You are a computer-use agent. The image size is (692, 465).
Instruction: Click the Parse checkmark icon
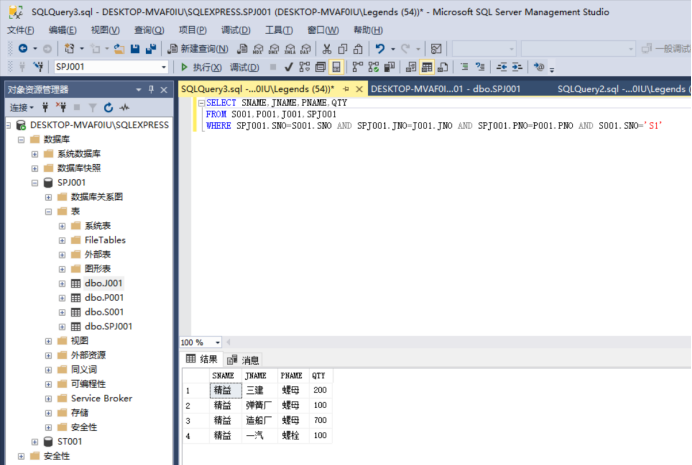pos(289,67)
